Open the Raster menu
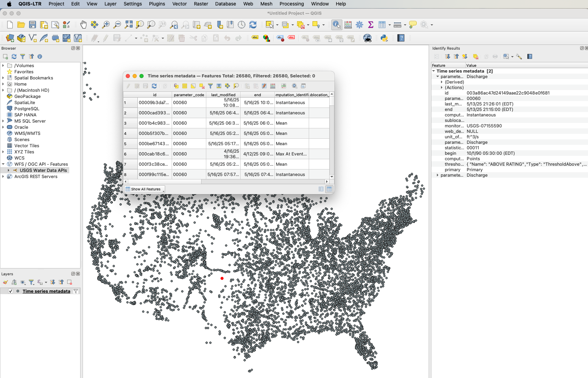The height and width of the screenshot is (378, 588). click(201, 4)
